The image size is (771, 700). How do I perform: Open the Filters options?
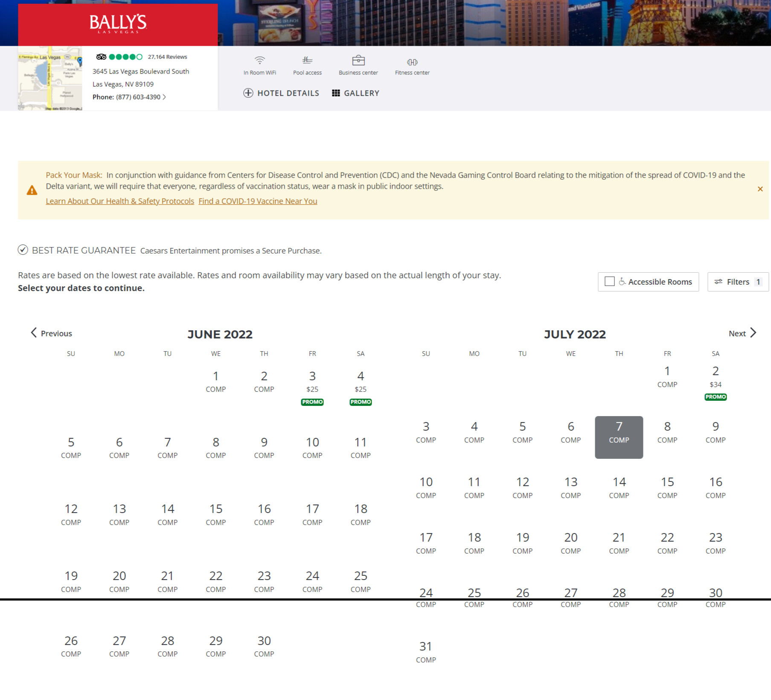(738, 282)
